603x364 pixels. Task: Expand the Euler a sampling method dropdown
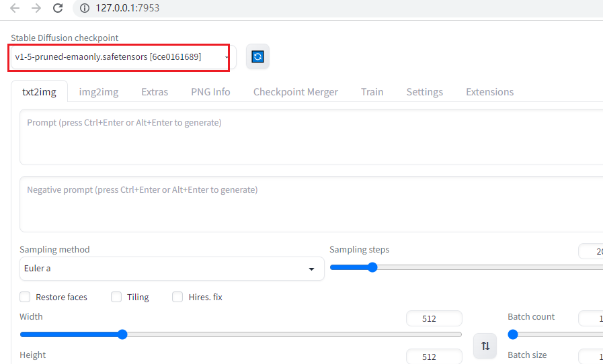[172, 269]
